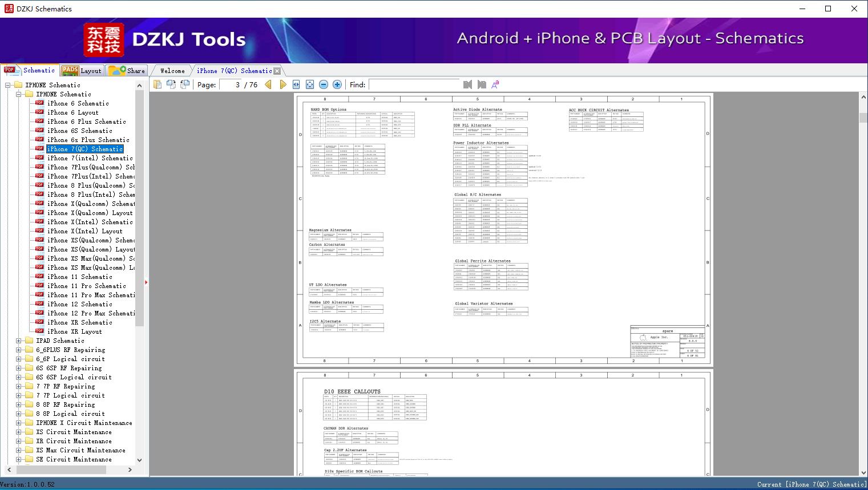Expand the 6_6P Logical circuit folder

tap(19, 359)
